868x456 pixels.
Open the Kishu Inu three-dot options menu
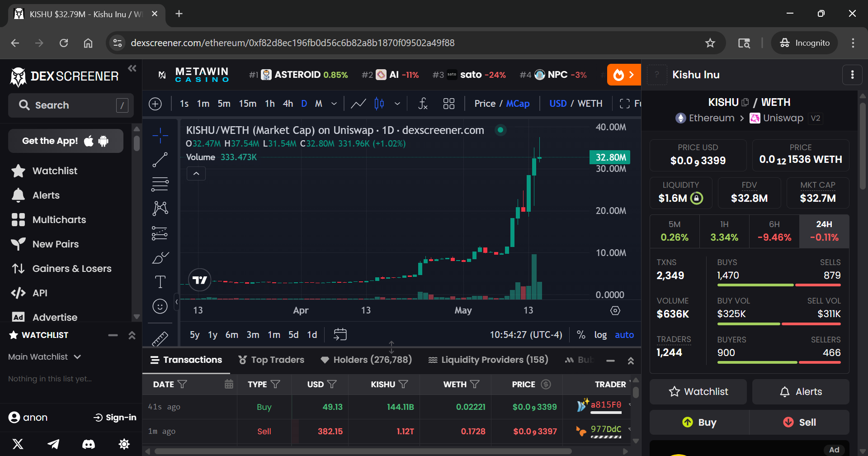(853, 75)
